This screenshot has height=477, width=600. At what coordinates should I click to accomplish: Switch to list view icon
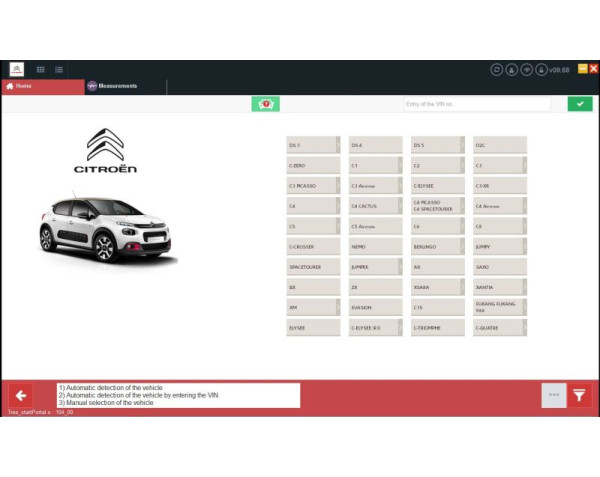(x=59, y=70)
